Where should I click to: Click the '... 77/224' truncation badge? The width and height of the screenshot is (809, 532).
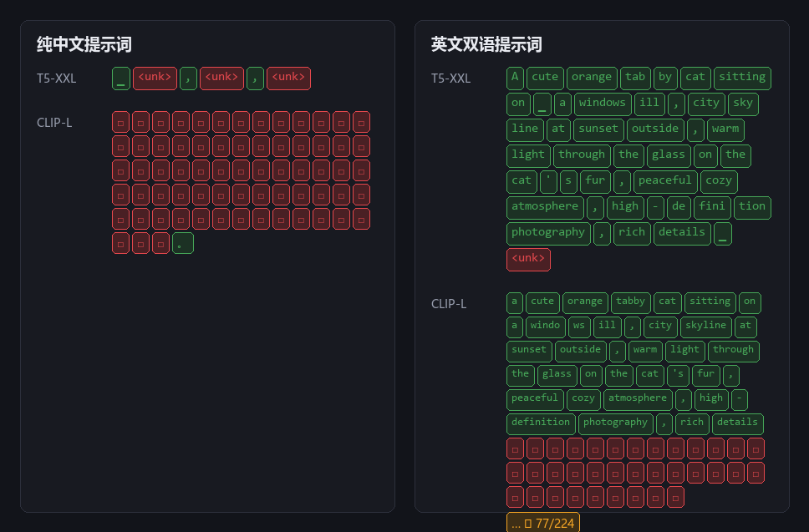(x=542, y=524)
